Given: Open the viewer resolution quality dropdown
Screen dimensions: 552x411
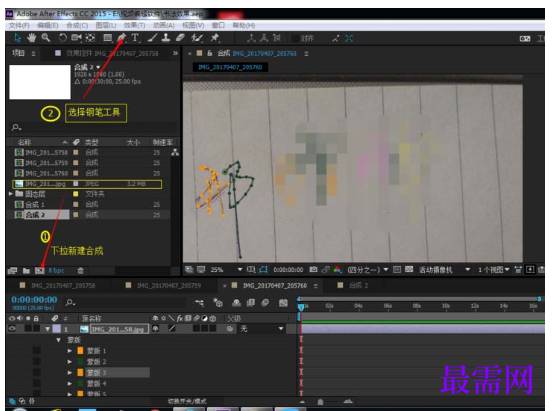Looking at the screenshot, I should (x=368, y=270).
